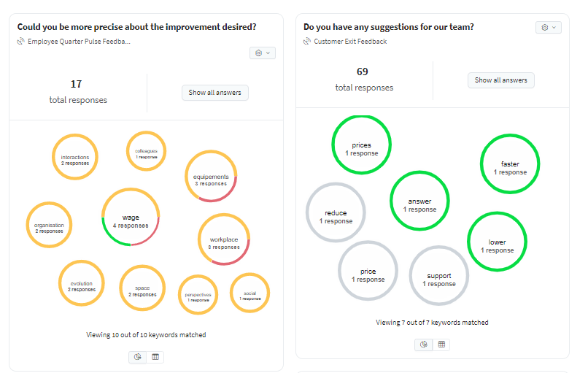The width and height of the screenshot is (588, 373).
Task: Show all answers for the 17 responses
Action: [215, 93]
